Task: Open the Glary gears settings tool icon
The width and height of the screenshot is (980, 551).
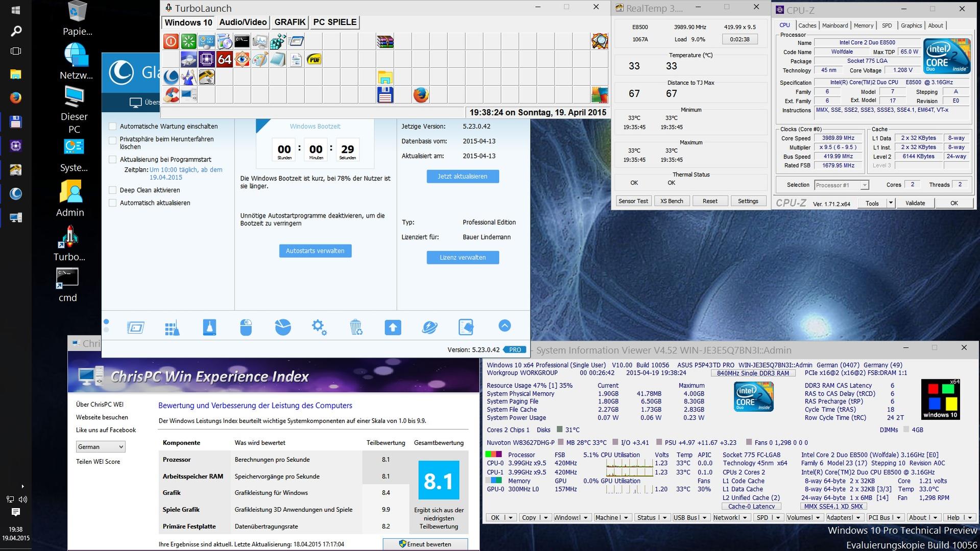Action: (x=319, y=327)
